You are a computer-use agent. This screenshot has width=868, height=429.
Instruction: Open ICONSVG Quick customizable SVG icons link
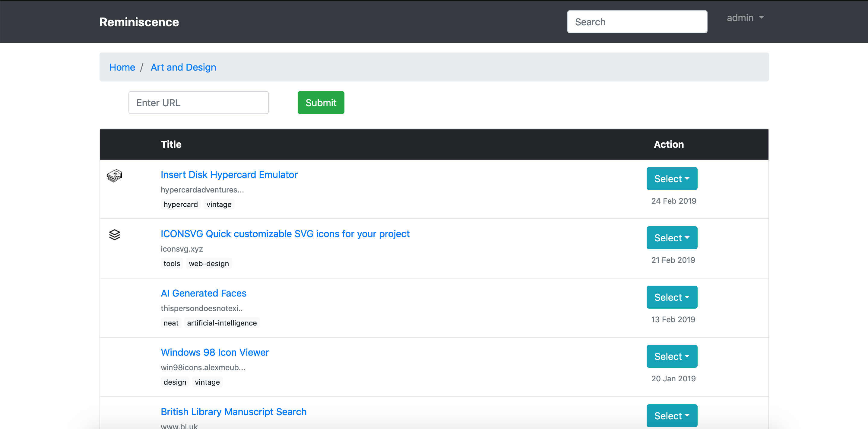coord(285,234)
